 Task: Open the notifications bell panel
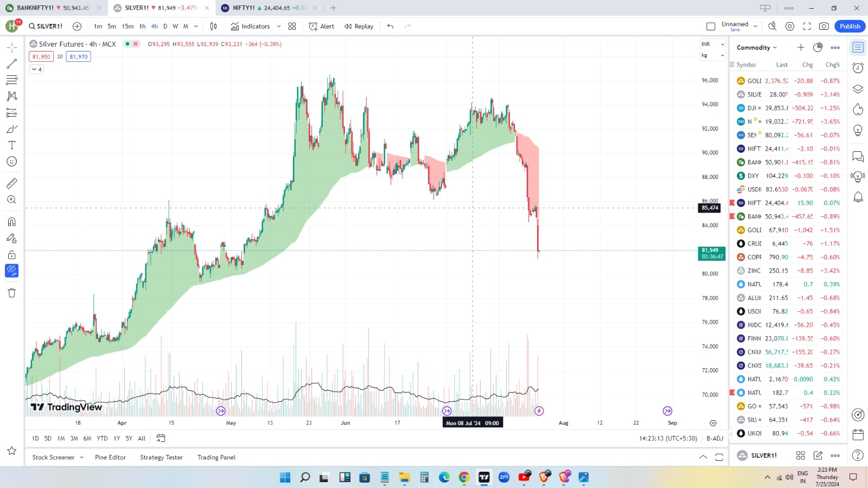(858, 197)
